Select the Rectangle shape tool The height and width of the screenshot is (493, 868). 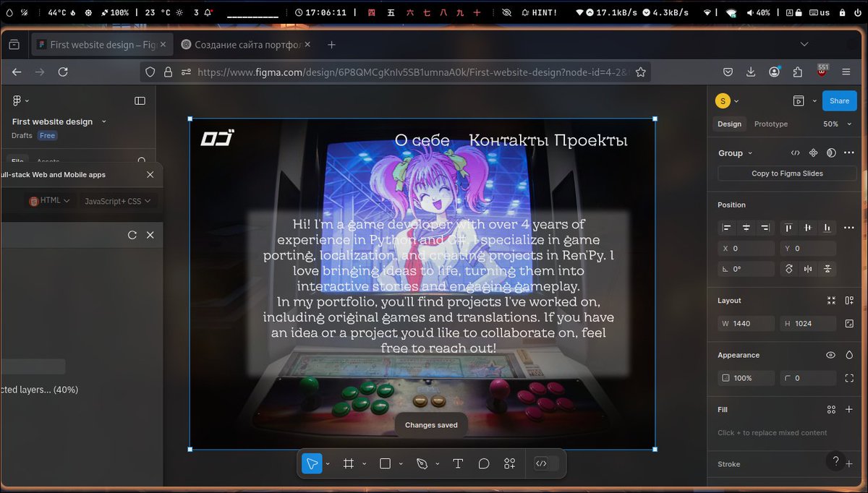click(x=386, y=463)
